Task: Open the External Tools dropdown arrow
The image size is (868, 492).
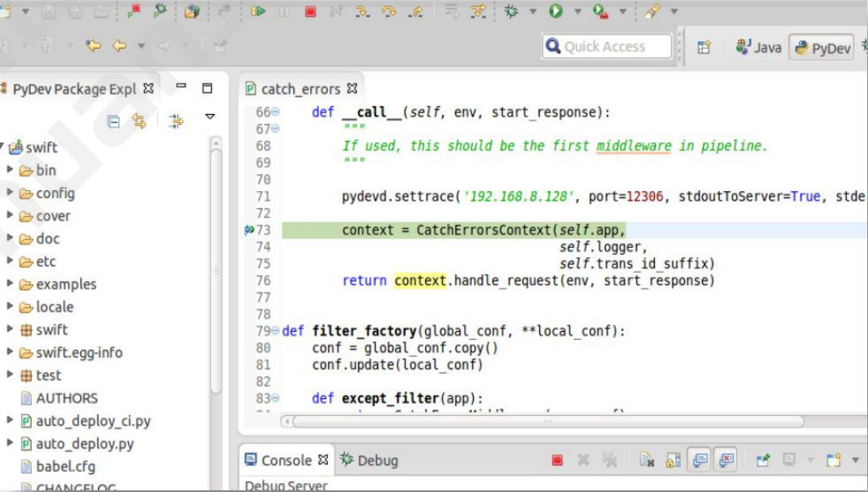Action: (x=622, y=11)
